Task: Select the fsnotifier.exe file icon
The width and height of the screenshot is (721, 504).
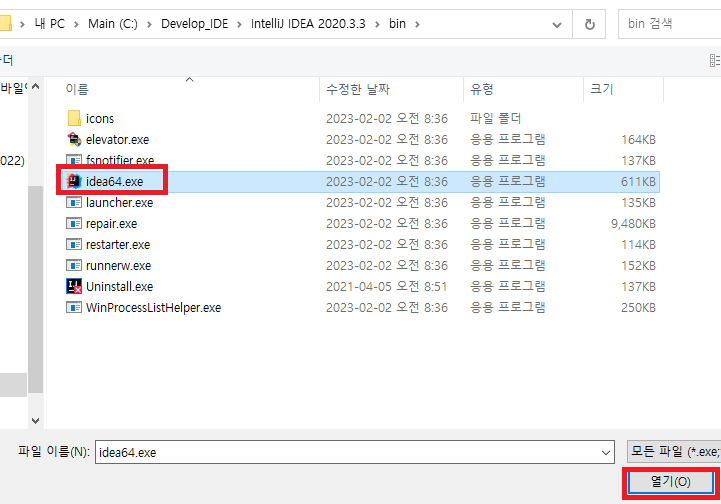Action: 74,160
